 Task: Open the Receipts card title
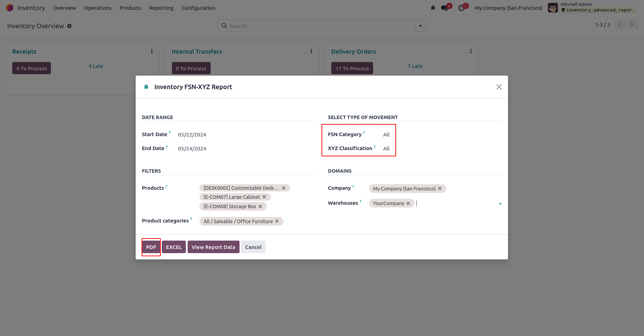tap(24, 52)
